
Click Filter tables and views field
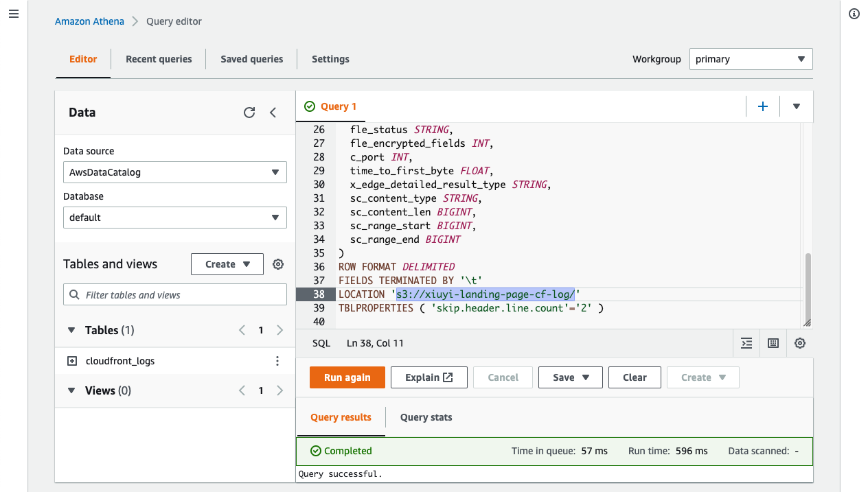click(x=175, y=295)
